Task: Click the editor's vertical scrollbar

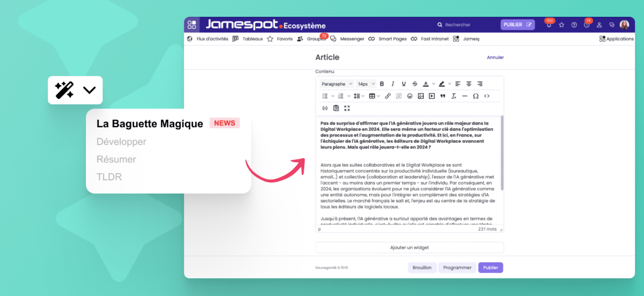Action: [502, 153]
